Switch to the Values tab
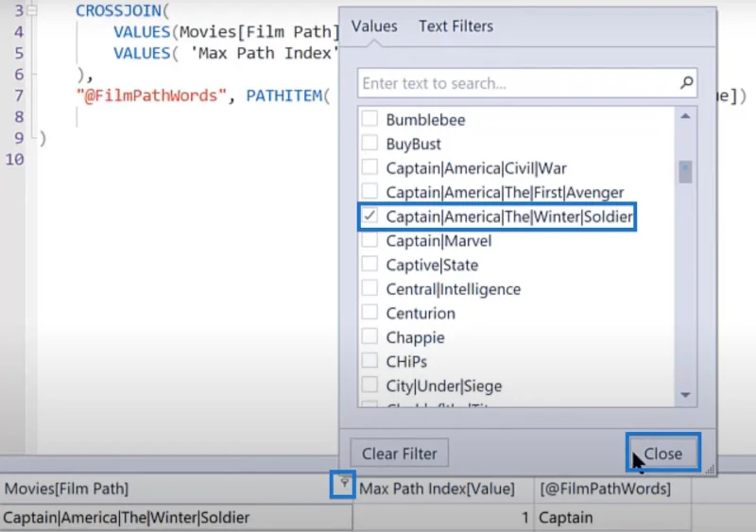Screen dimensions: 756x532 (x=374, y=26)
